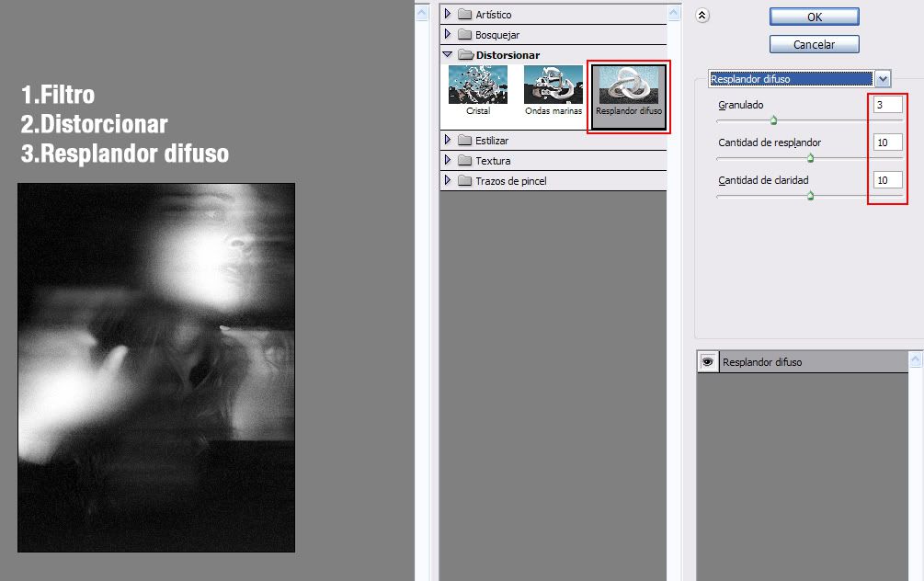
Task: Click the Distorsionar folder label
Action: pos(508,55)
